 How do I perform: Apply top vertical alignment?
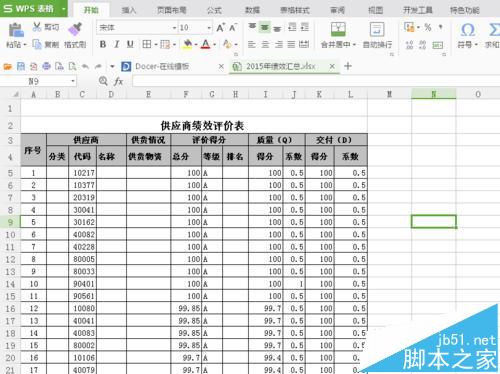point(252,27)
